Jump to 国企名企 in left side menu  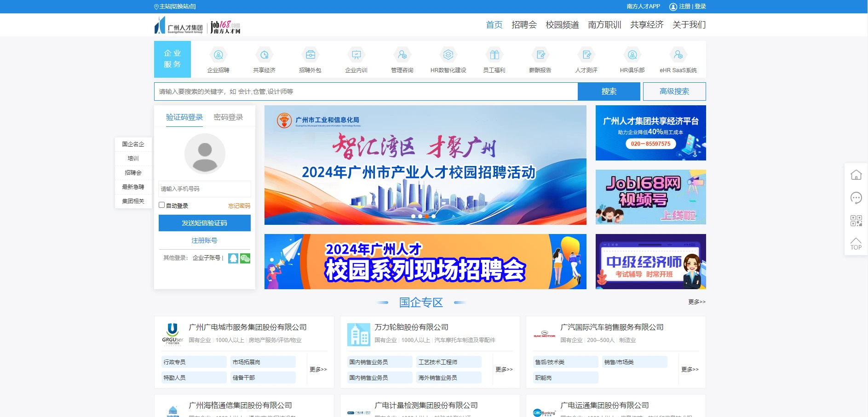(x=133, y=144)
